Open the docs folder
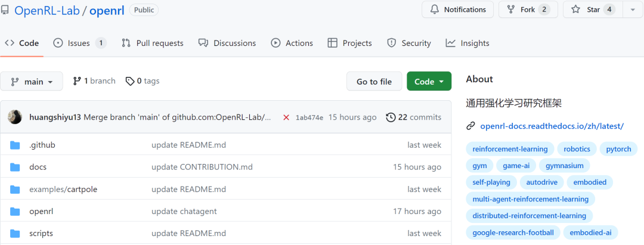The image size is (644, 245). [x=38, y=167]
